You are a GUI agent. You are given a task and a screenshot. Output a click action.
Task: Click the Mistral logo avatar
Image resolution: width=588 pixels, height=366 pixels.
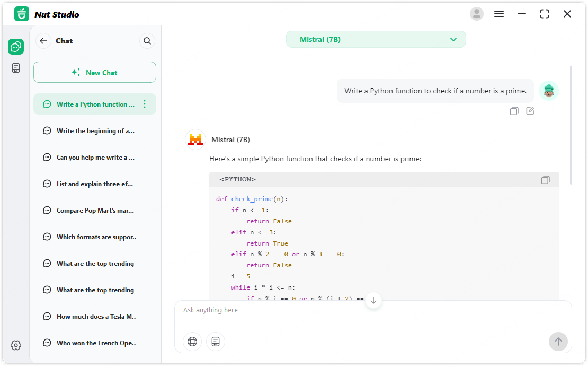(x=195, y=140)
